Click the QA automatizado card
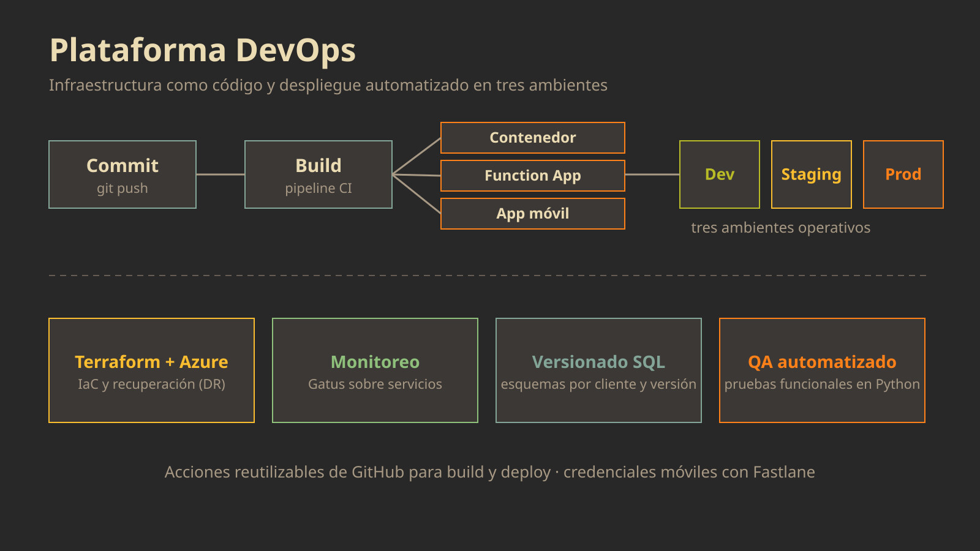This screenshot has width=980, height=551. [x=822, y=370]
